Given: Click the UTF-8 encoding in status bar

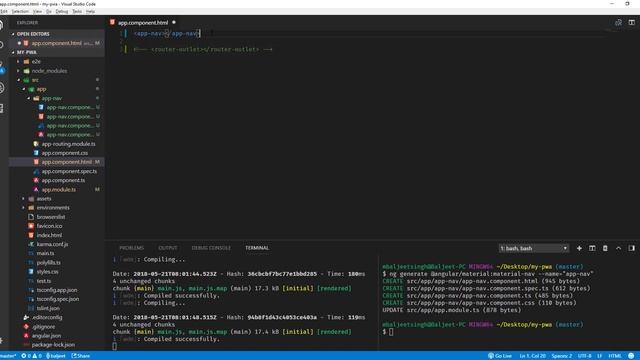Looking at the screenshot, I should coord(584,356).
